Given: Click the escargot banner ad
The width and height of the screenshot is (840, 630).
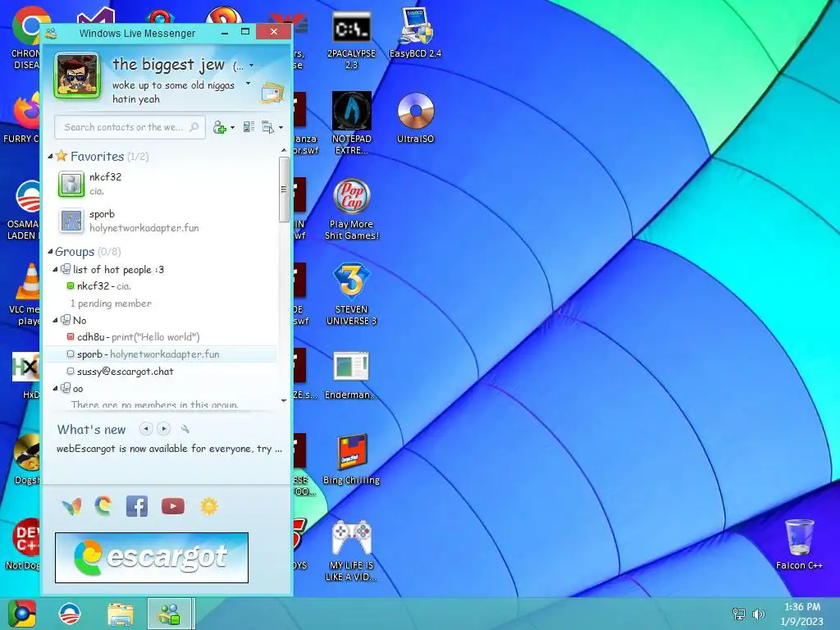Looking at the screenshot, I should (152, 558).
